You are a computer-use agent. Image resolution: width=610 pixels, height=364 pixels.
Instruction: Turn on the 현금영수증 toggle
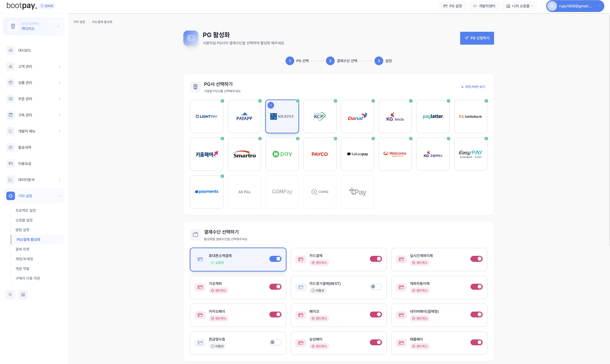tap(275, 342)
